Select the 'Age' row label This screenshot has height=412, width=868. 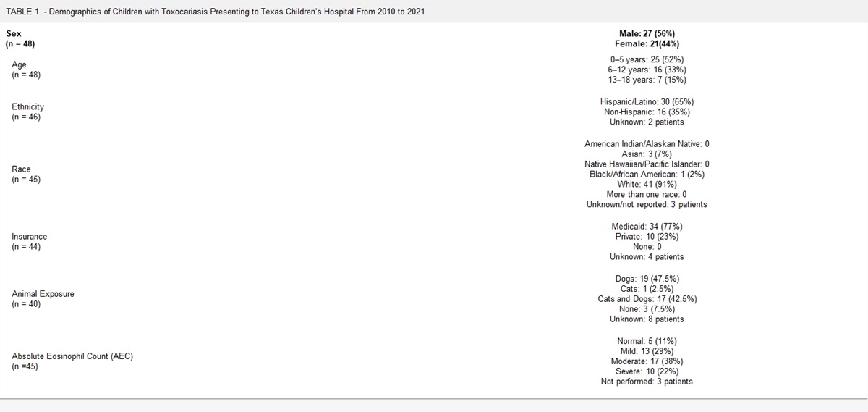(x=19, y=64)
